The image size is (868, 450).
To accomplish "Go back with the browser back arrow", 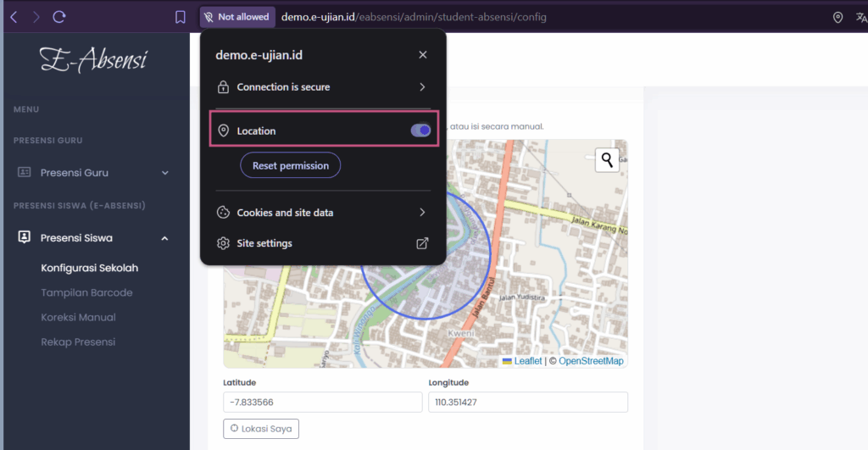I will click(14, 17).
